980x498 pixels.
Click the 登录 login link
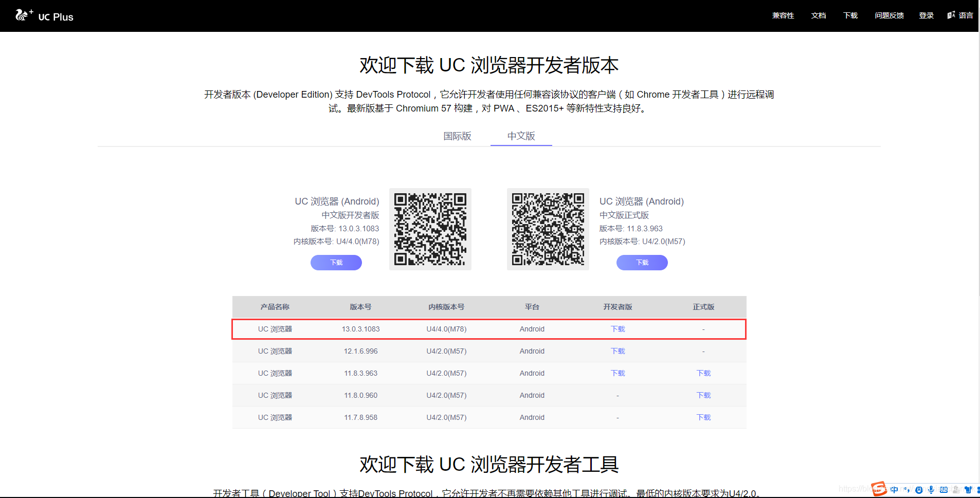(x=925, y=15)
